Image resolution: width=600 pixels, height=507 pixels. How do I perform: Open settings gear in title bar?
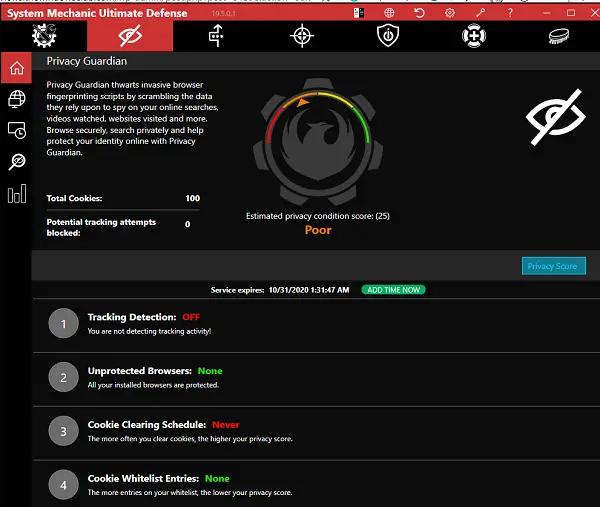click(450, 13)
